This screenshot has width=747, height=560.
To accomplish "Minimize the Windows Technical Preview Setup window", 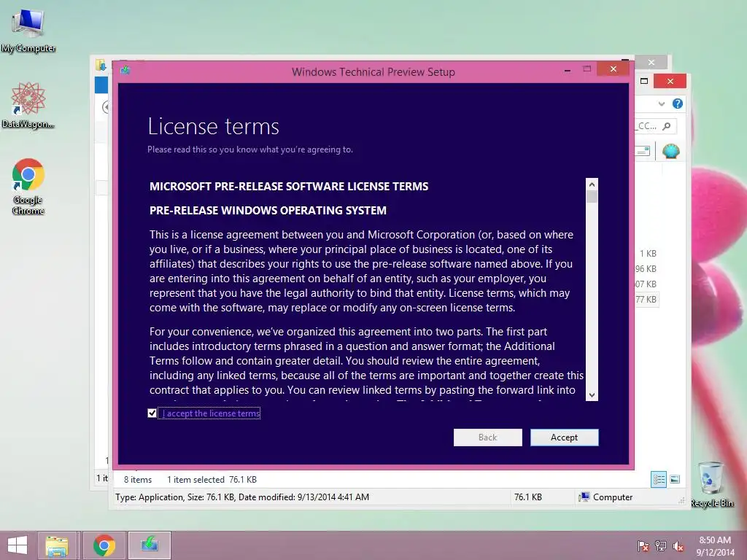I will coord(568,70).
